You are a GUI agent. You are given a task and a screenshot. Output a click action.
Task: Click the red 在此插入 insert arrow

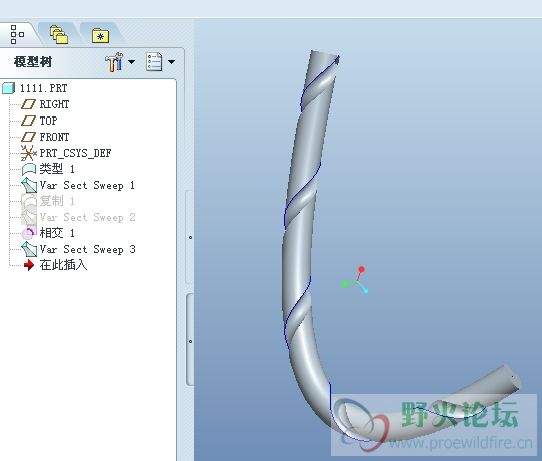click(29, 265)
